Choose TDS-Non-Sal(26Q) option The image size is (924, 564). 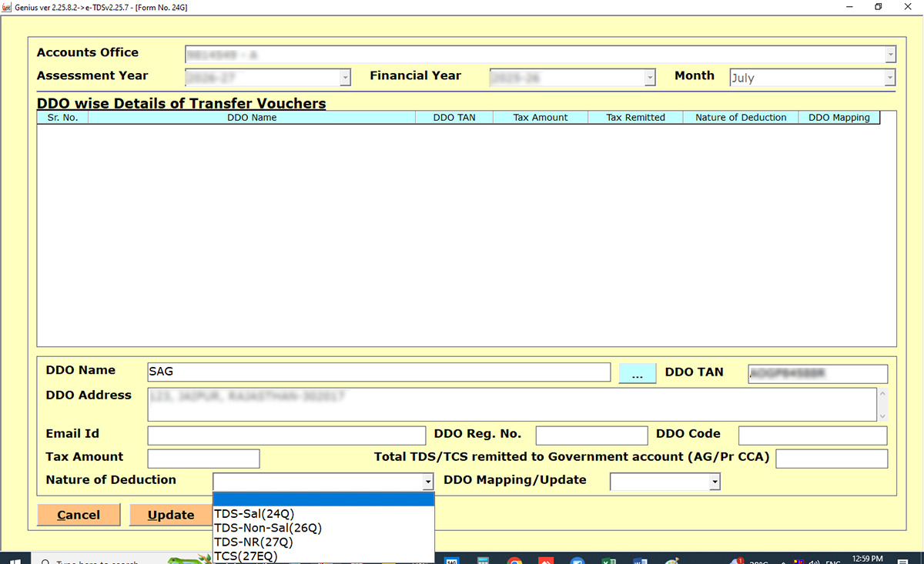[x=267, y=528]
